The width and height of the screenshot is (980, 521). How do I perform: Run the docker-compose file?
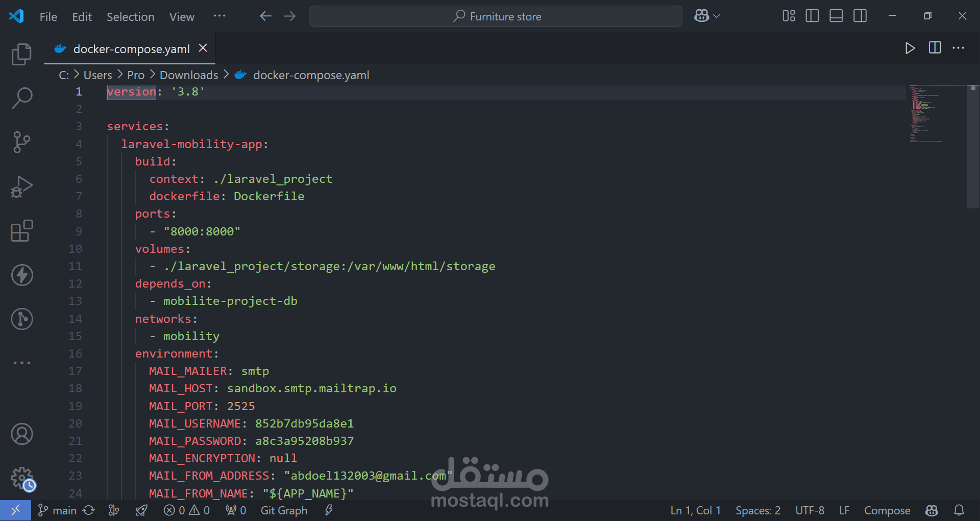click(x=910, y=48)
